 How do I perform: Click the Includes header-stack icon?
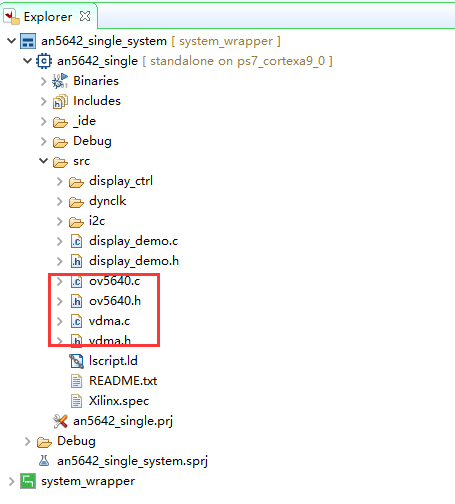(x=60, y=101)
